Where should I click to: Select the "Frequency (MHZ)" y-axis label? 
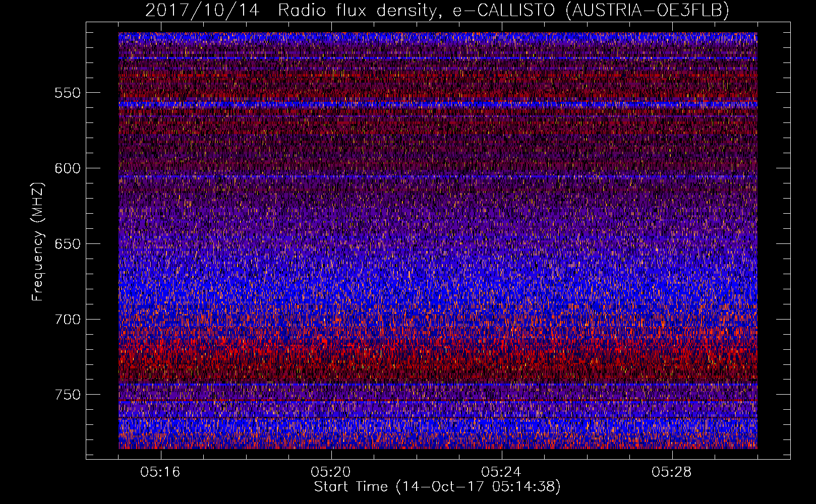click(x=38, y=241)
